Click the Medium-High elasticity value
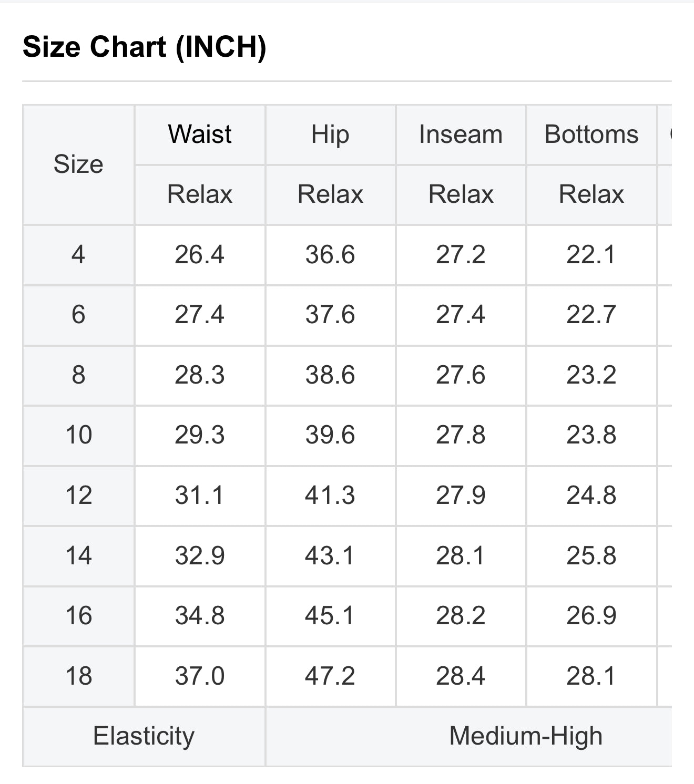Screen dimensions: 694x784 [x=526, y=736]
